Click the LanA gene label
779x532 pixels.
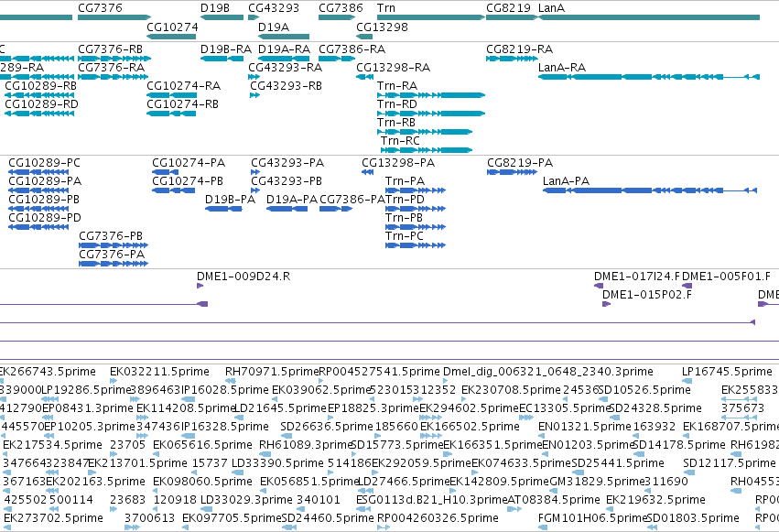pyautogui.click(x=551, y=8)
